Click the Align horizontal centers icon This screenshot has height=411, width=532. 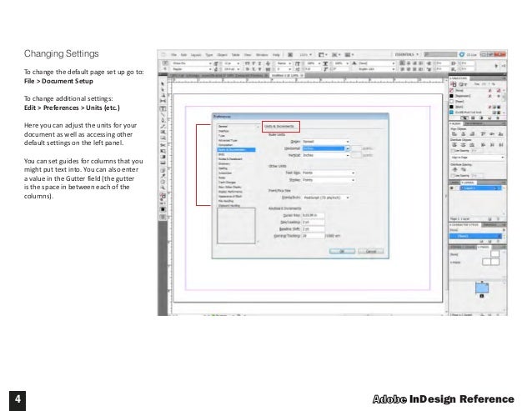click(x=463, y=134)
